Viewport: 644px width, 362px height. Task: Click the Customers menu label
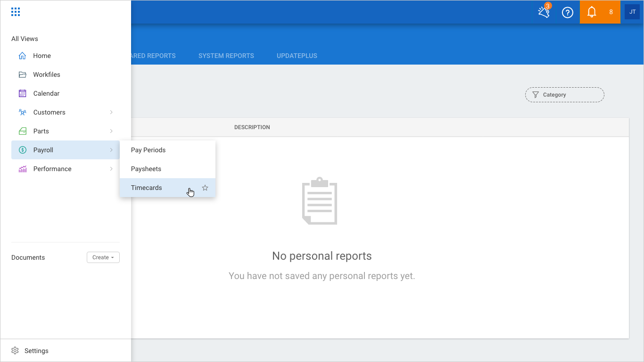(49, 112)
